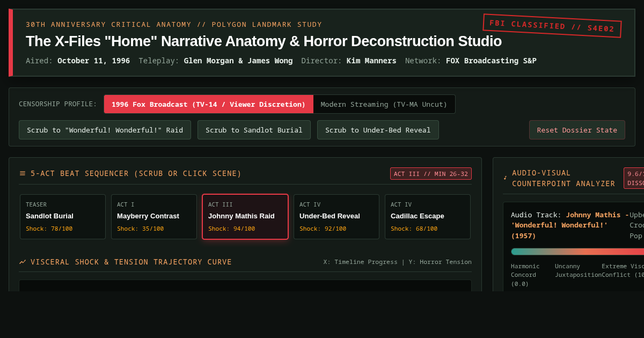The image size is (644, 338).
Task: Click audio track Johnny Mathis Wonderful Wonderful
Action: tap(570, 225)
